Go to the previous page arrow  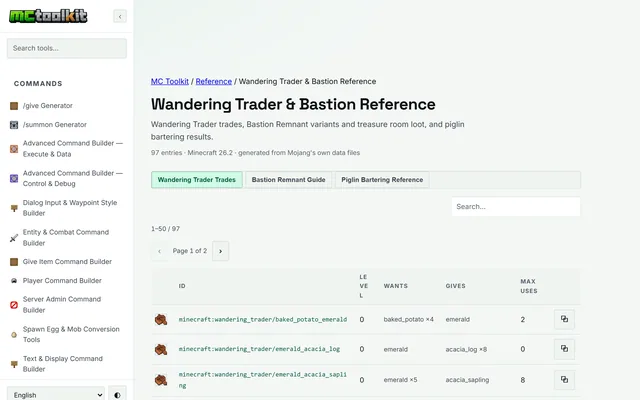point(160,251)
